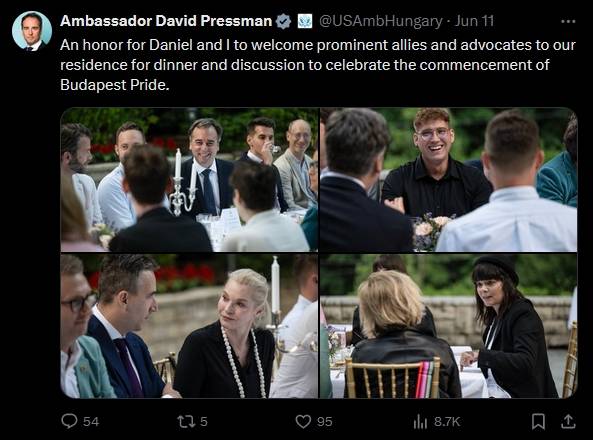Click the 95 likes count
The width and height of the screenshot is (593, 440).
(324, 421)
